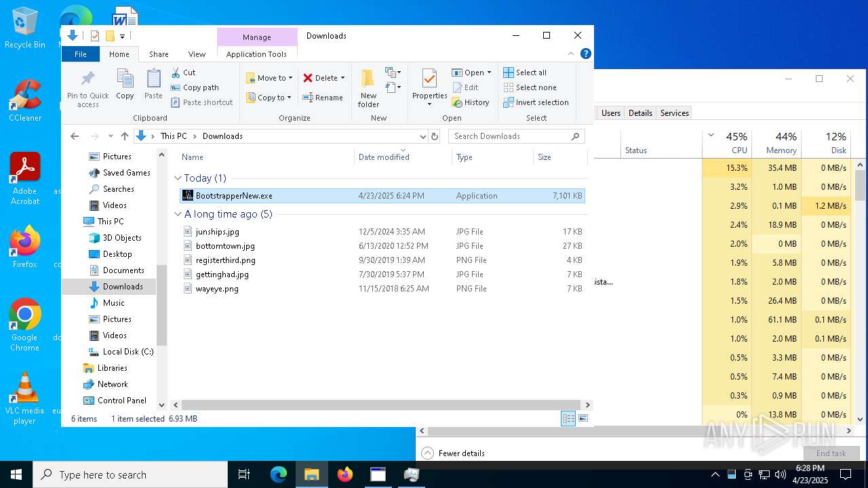This screenshot has width=868, height=488.
Task: Open VLC media player desktop shortcut
Action: click(x=25, y=399)
